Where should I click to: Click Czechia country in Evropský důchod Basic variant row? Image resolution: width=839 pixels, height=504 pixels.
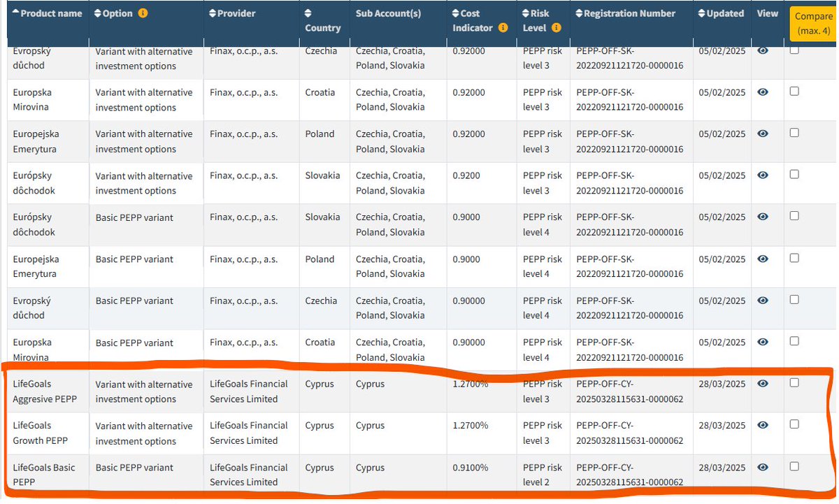tap(321, 301)
